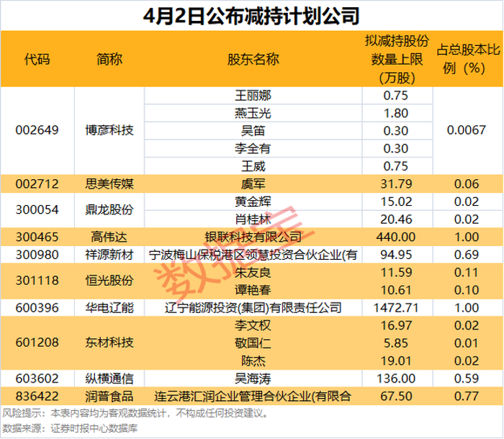The height and width of the screenshot is (439, 504).
Task: Click the 94.95 quantity cell
Action: (x=396, y=255)
